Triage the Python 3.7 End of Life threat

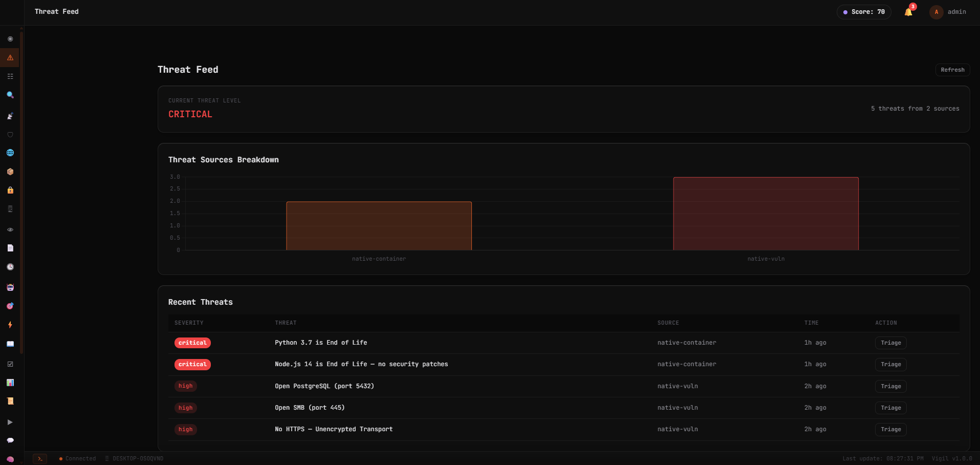(890, 343)
